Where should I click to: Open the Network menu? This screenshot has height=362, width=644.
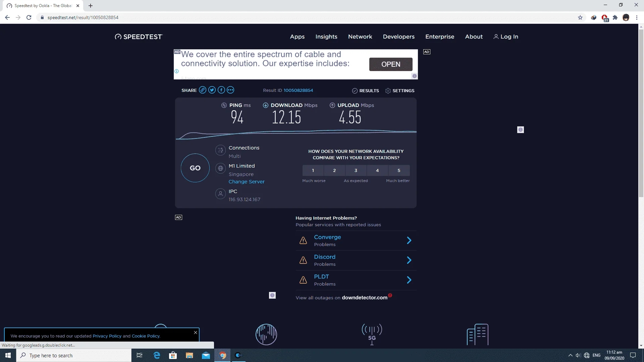[x=360, y=37]
